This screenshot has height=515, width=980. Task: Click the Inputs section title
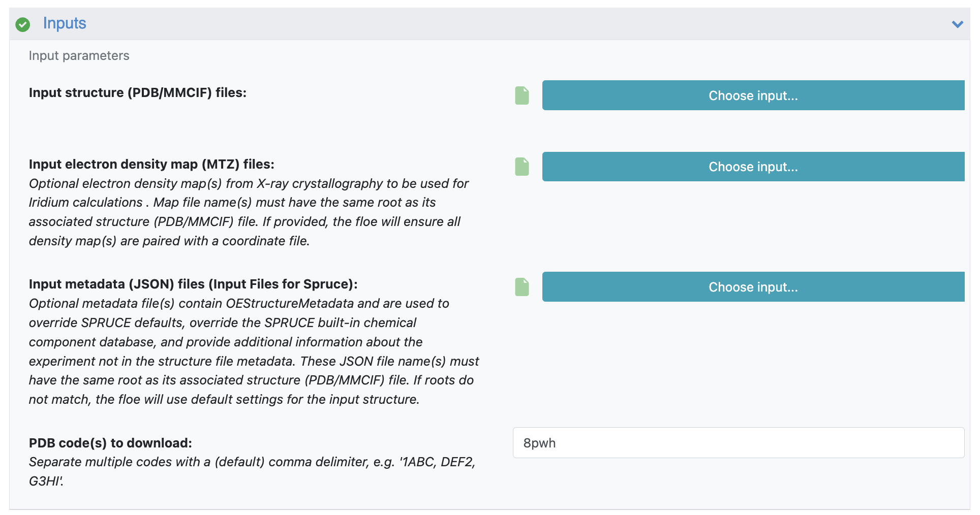tap(65, 23)
